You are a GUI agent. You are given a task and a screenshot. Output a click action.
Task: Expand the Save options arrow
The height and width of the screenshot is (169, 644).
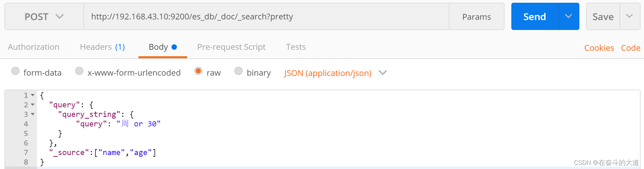click(x=629, y=16)
